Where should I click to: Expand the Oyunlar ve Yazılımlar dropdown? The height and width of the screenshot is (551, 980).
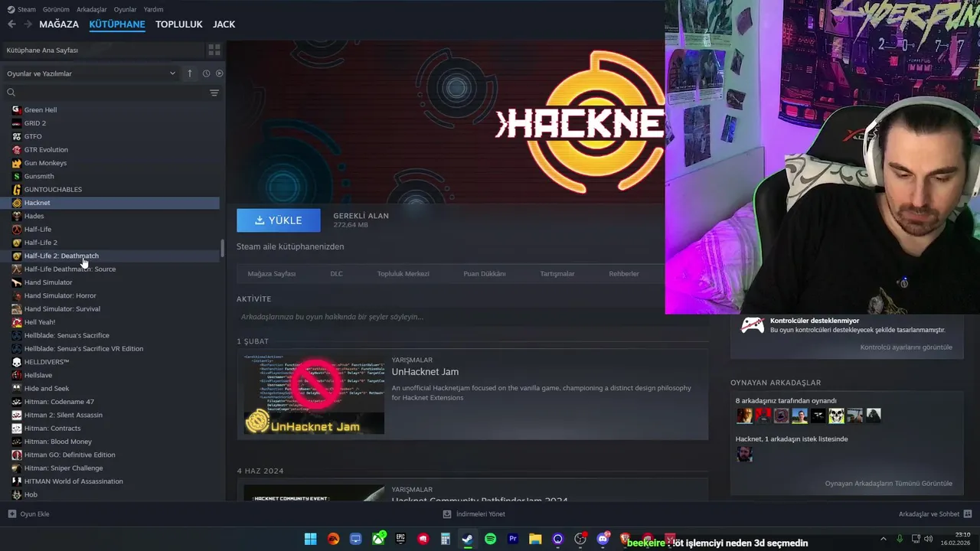click(91, 73)
